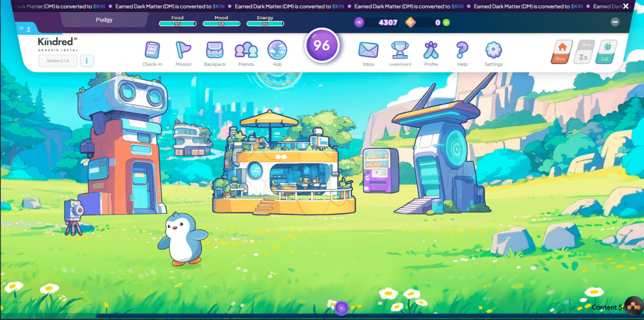This screenshot has height=320, width=644.
Task: Click the Pudgy pet name tab
Action: pos(104,20)
